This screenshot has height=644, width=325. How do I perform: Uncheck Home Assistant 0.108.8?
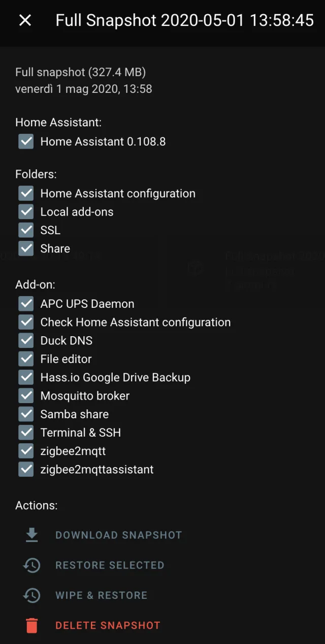click(x=25, y=141)
